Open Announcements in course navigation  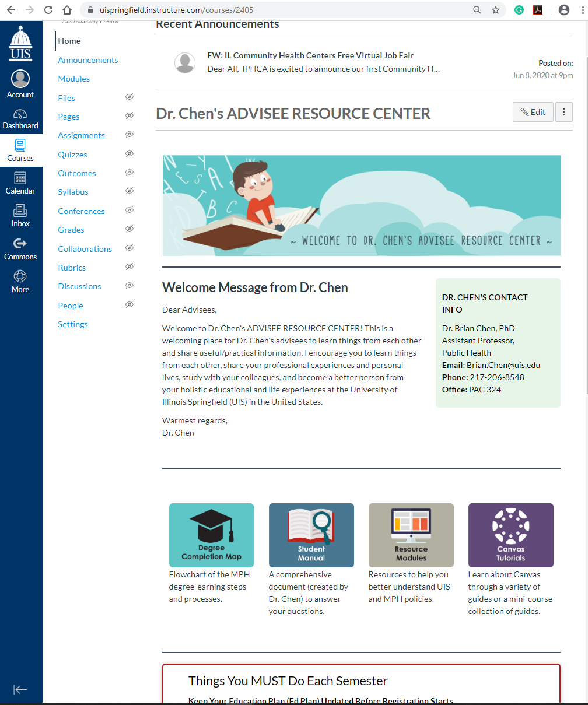(88, 60)
